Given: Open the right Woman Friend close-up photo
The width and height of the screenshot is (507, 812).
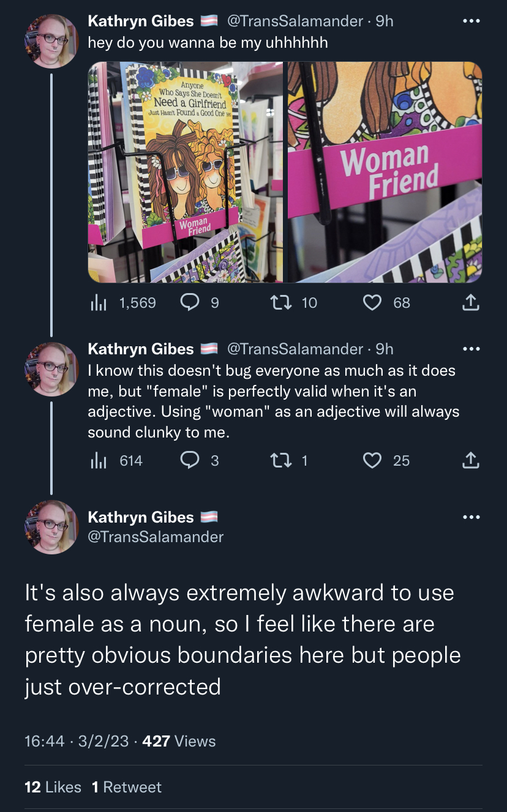Looking at the screenshot, I should pyautogui.click(x=385, y=172).
